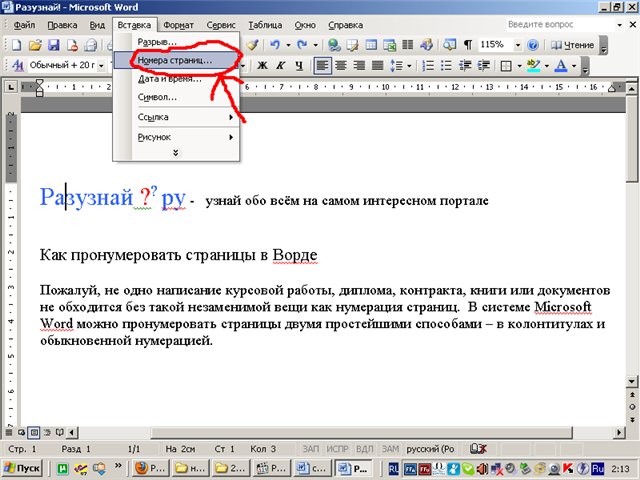
Task: Open the style dropdown 'Обычный + 20 г'
Action: 101,65
